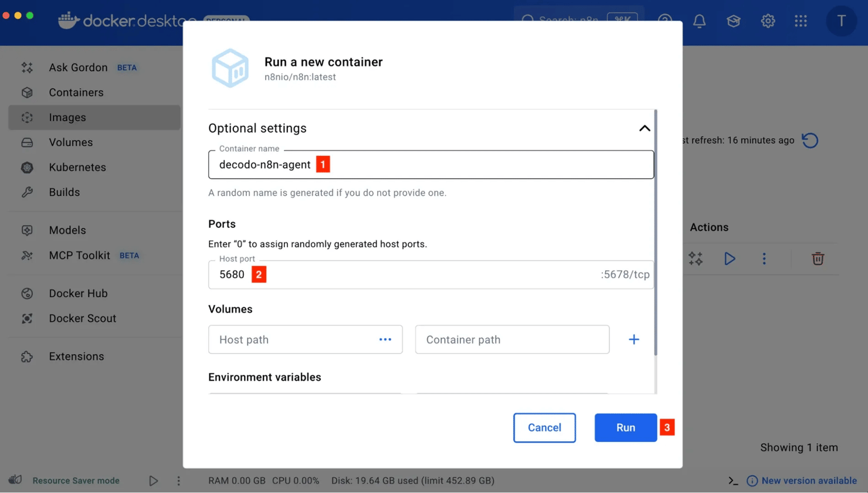
Task: Open Docker Scout in the sidebar
Action: (82, 318)
